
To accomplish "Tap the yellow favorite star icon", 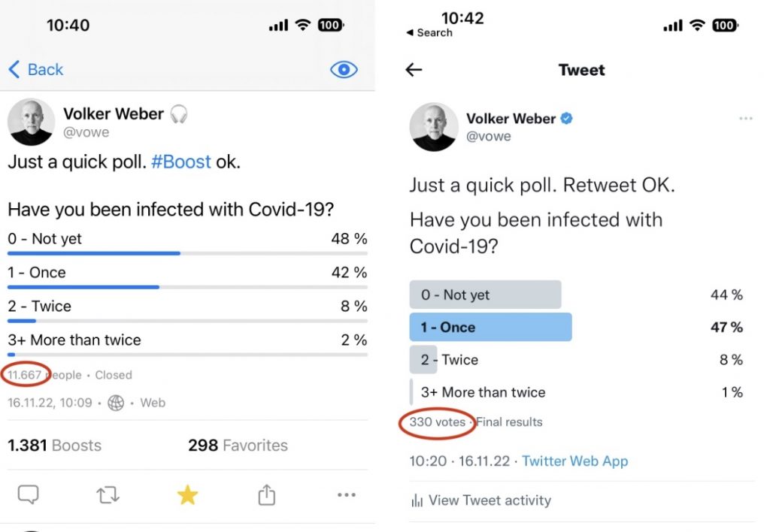I will click(187, 494).
